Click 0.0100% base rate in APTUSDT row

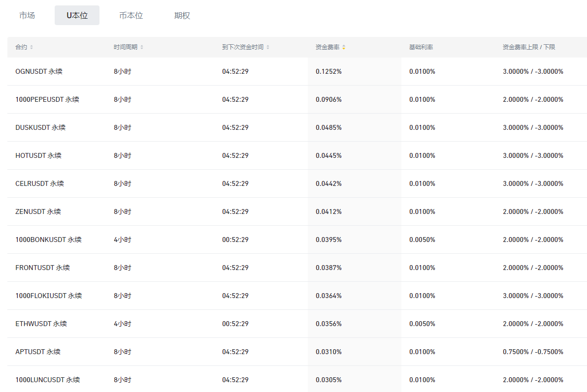click(423, 352)
